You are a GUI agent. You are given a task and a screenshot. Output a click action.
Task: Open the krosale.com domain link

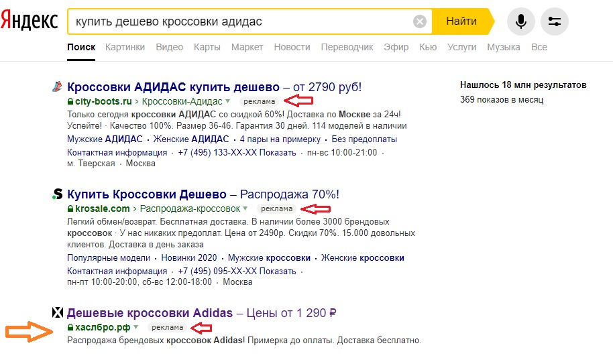point(103,208)
